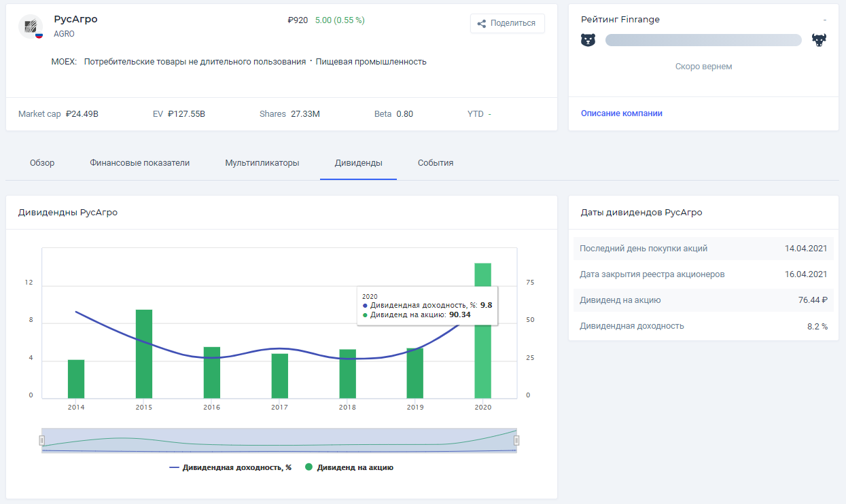Screen dimensions: 846x504
Task: Click the share icon in Поделиться button
Action: (482, 24)
